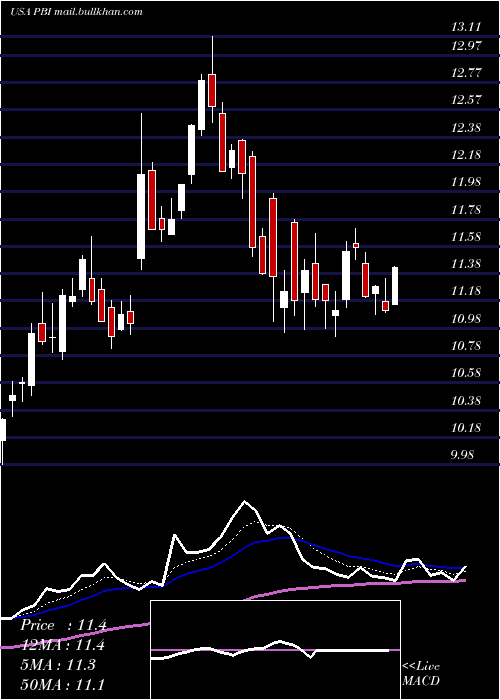500x700 pixels.
Task: Select the 11.18 price axis label
Action: [x=467, y=291]
